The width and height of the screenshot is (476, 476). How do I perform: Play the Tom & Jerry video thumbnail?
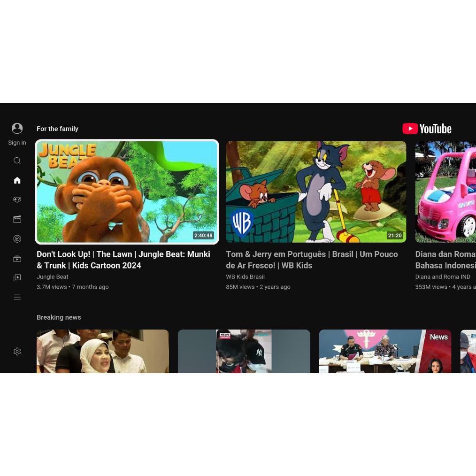click(316, 192)
